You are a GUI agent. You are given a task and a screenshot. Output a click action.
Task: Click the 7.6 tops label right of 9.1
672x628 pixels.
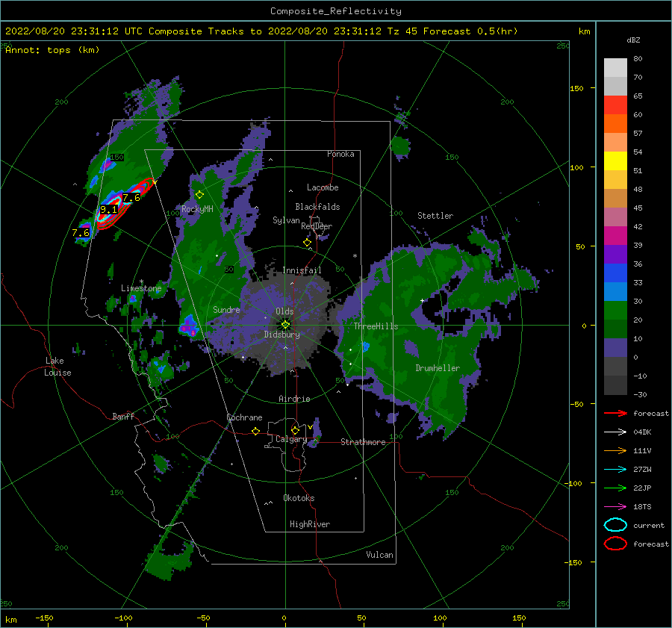[x=131, y=198]
